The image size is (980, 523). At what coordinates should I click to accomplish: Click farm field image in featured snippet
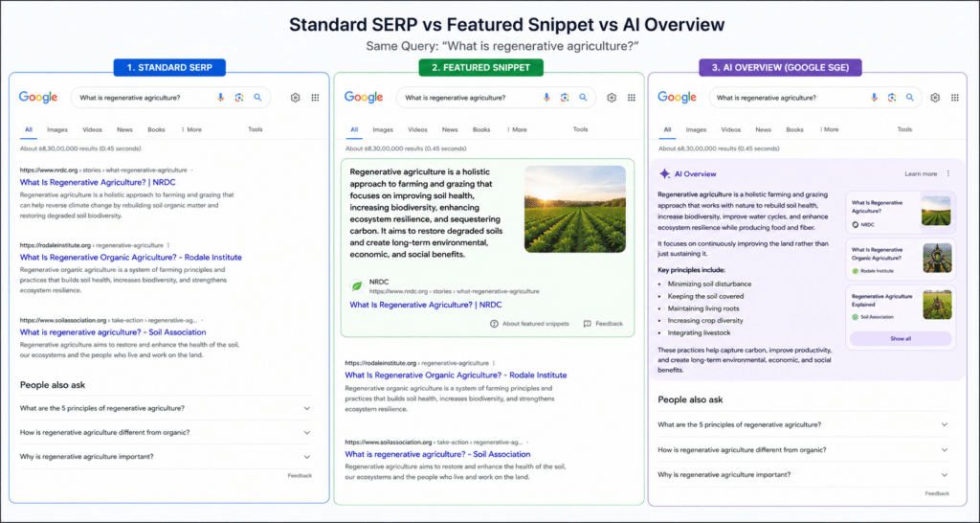pyautogui.click(x=575, y=209)
